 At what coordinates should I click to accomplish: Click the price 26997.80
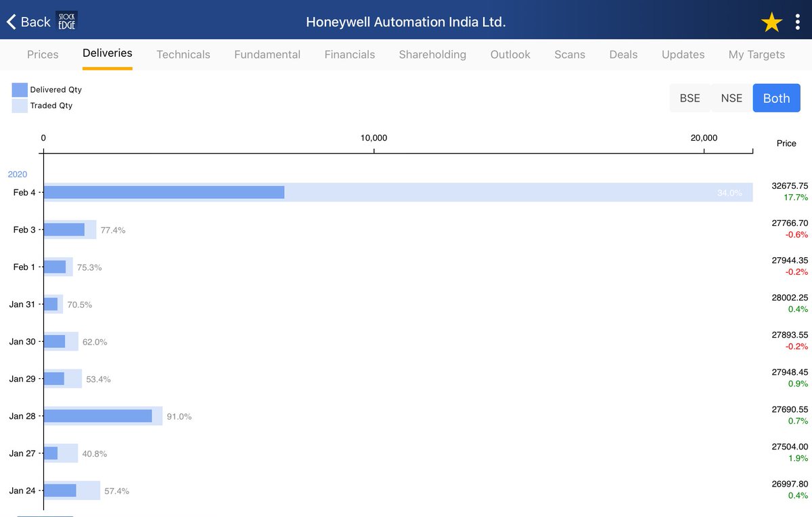790,483
